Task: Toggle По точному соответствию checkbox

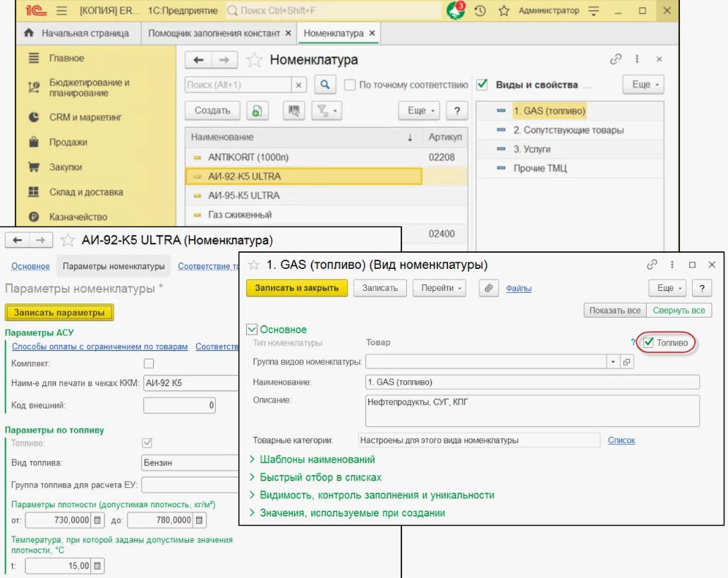Action: tap(350, 85)
